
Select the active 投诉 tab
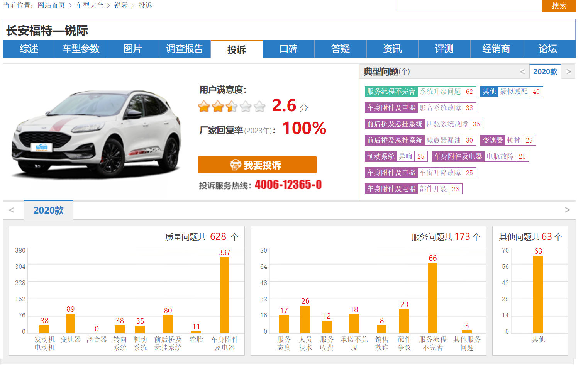click(x=237, y=49)
